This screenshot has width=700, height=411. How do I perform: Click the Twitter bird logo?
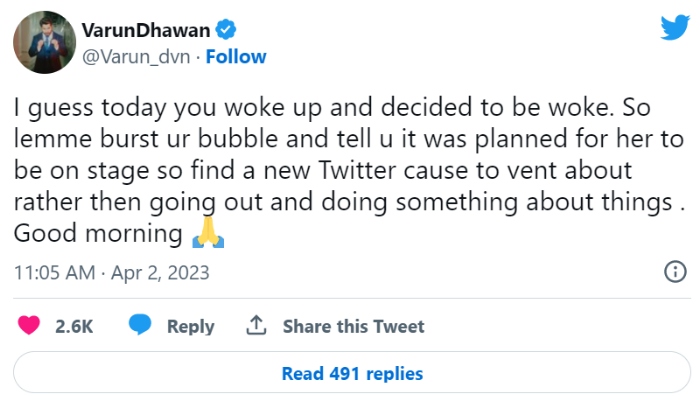tap(673, 28)
